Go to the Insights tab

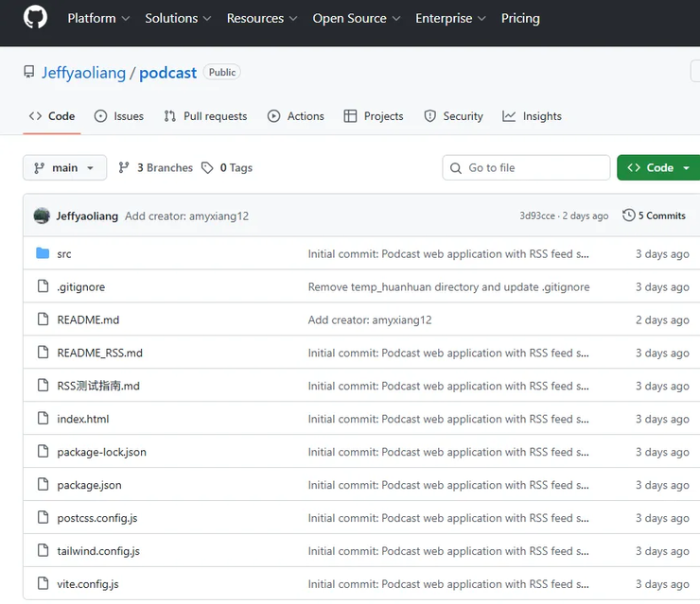tap(532, 116)
